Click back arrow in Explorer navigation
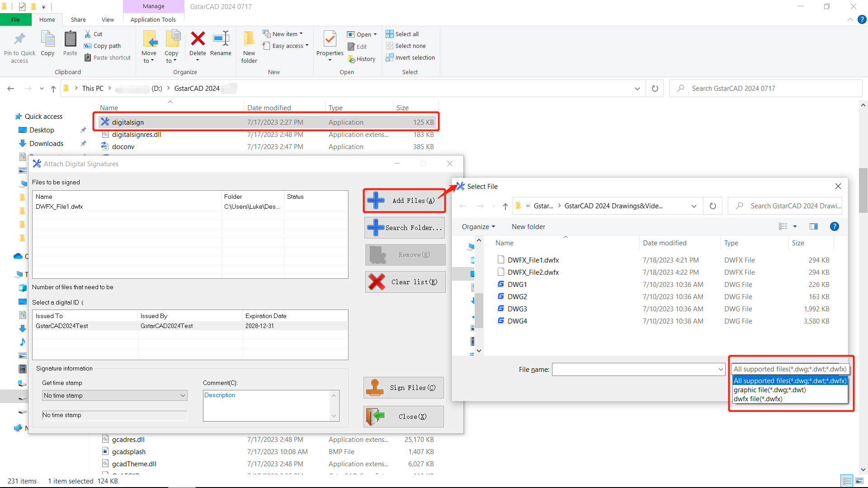Screen dimensions: 868x488 click(11, 89)
